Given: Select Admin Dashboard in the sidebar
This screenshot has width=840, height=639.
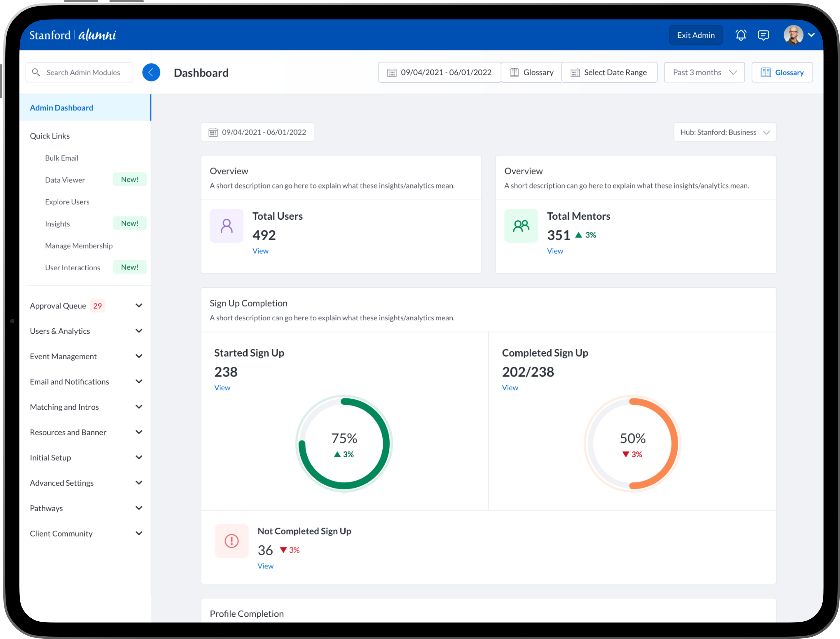Looking at the screenshot, I should (x=62, y=108).
